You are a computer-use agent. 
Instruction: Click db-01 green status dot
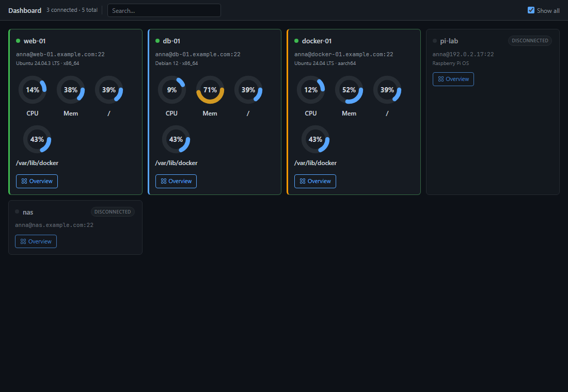157,41
